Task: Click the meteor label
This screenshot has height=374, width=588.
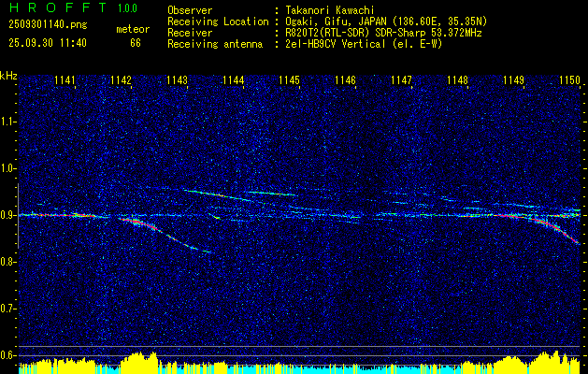Action: [133, 29]
